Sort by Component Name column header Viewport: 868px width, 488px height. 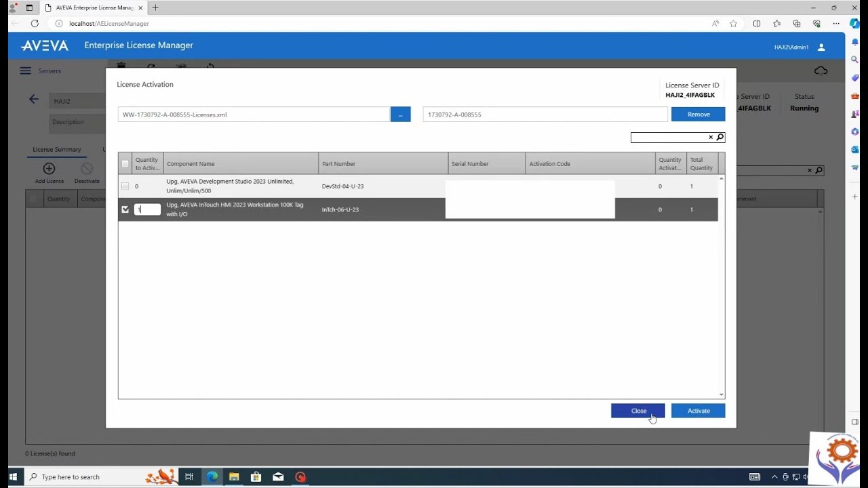(x=241, y=163)
